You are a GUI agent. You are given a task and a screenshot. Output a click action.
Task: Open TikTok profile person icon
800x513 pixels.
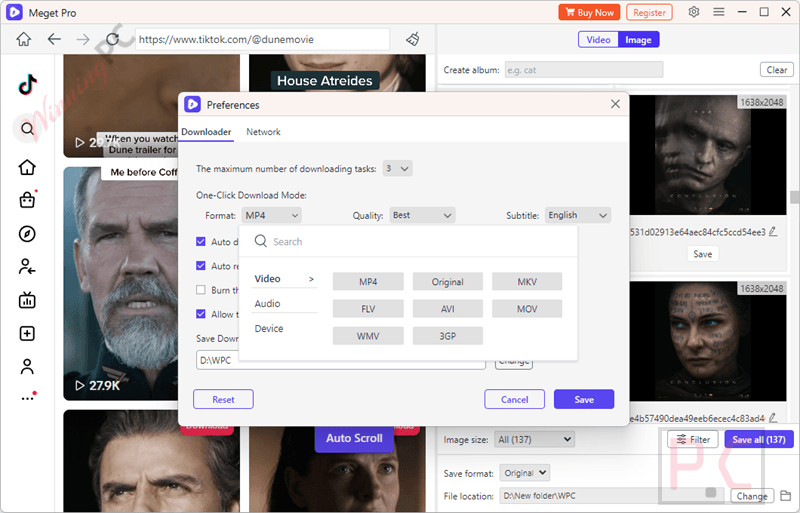[28, 367]
